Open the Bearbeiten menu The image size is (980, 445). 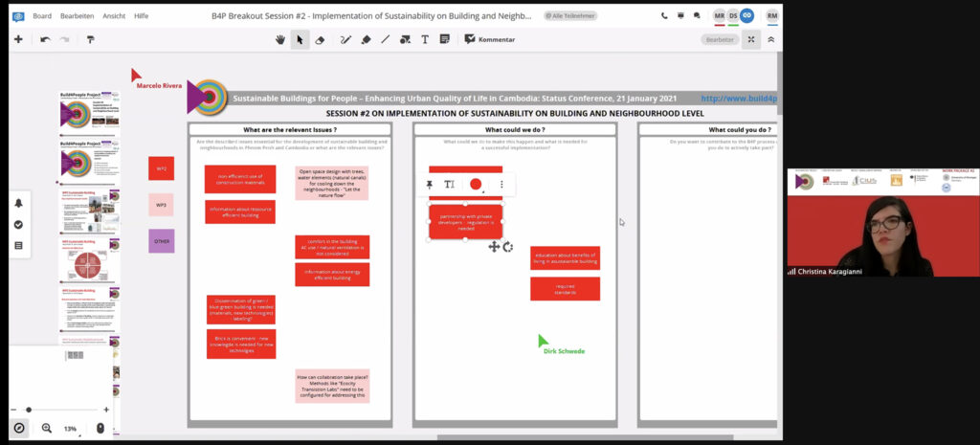tap(78, 15)
